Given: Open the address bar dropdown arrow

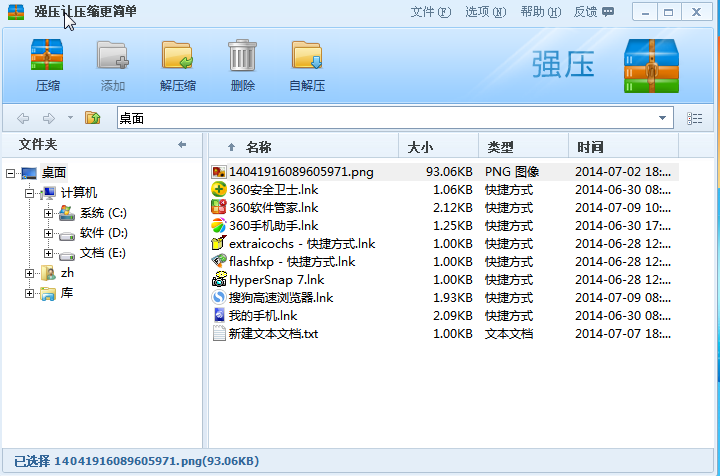Looking at the screenshot, I should (x=662, y=118).
